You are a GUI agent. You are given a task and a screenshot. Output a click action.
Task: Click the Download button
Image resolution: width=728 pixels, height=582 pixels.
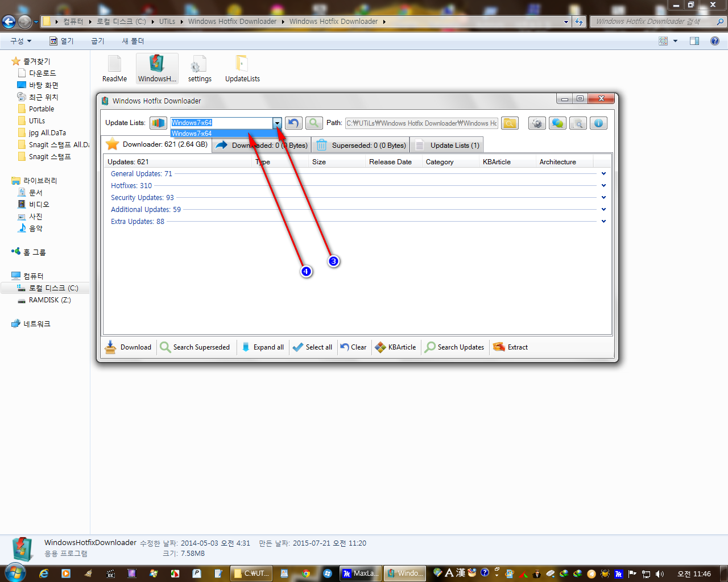point(129,347)
